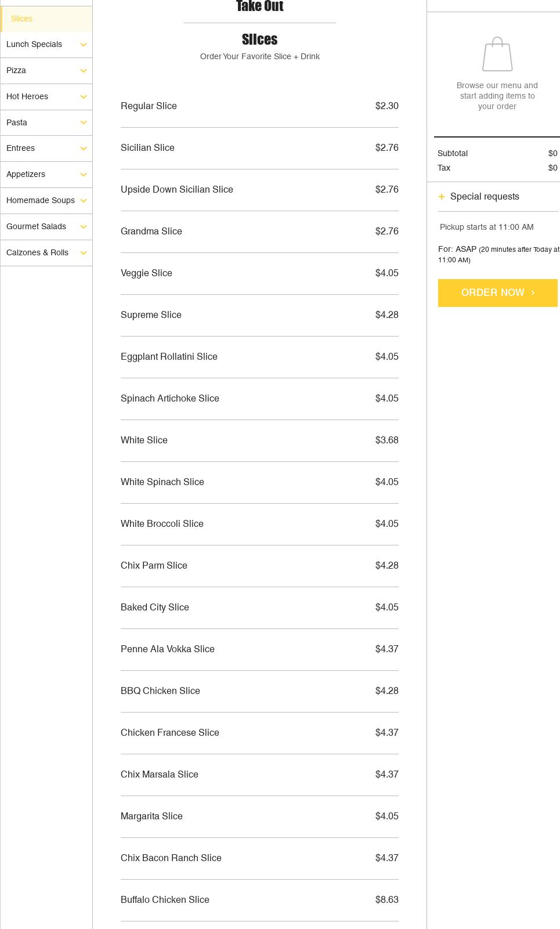Select the Slices menu category

point(21,19)
